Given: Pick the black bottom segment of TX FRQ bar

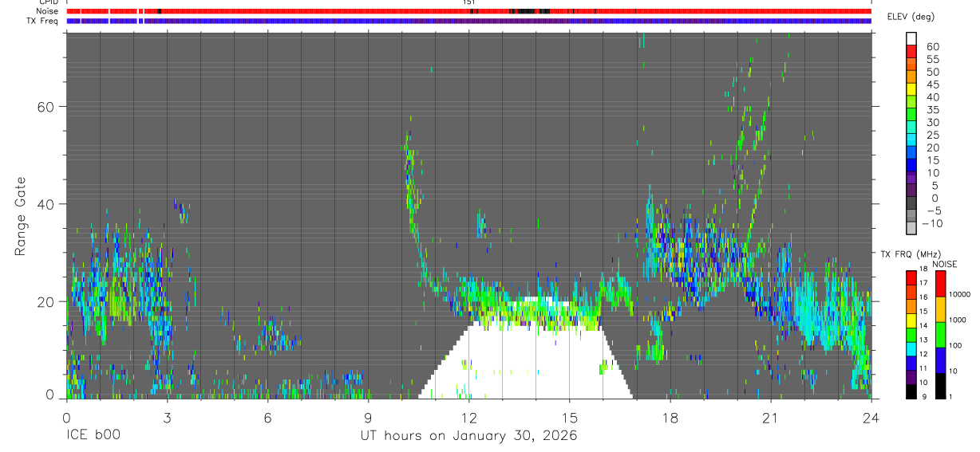Looking at the screenshot, I should [911, 391].
